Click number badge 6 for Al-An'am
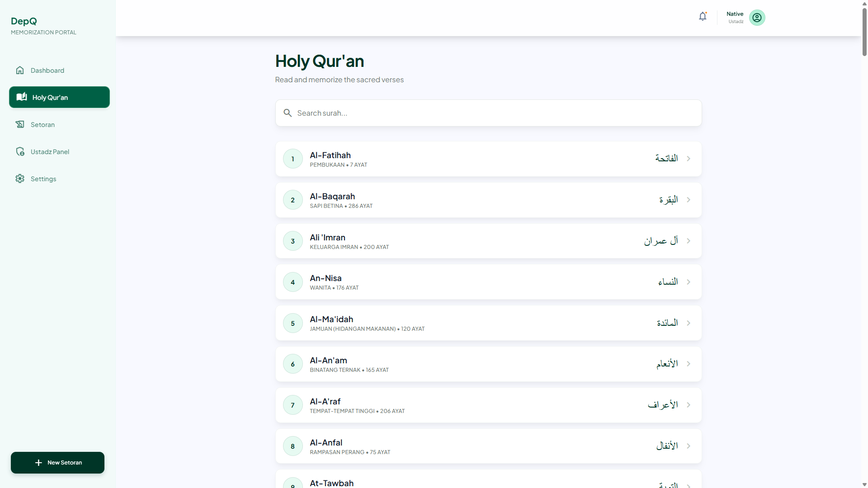This screenshot has width=868, height=488. coord(293,364)
